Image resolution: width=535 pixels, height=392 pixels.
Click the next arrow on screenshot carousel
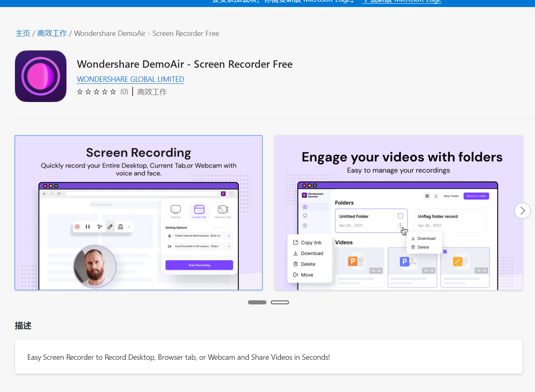[x=522, y=211]
